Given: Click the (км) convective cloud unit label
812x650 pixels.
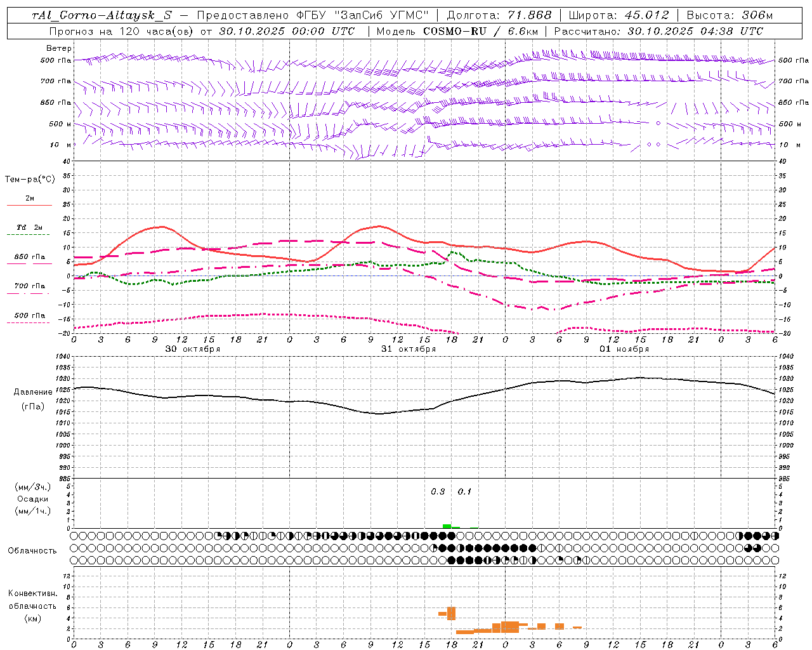Looking at the screenshot, I should point(32,618).
